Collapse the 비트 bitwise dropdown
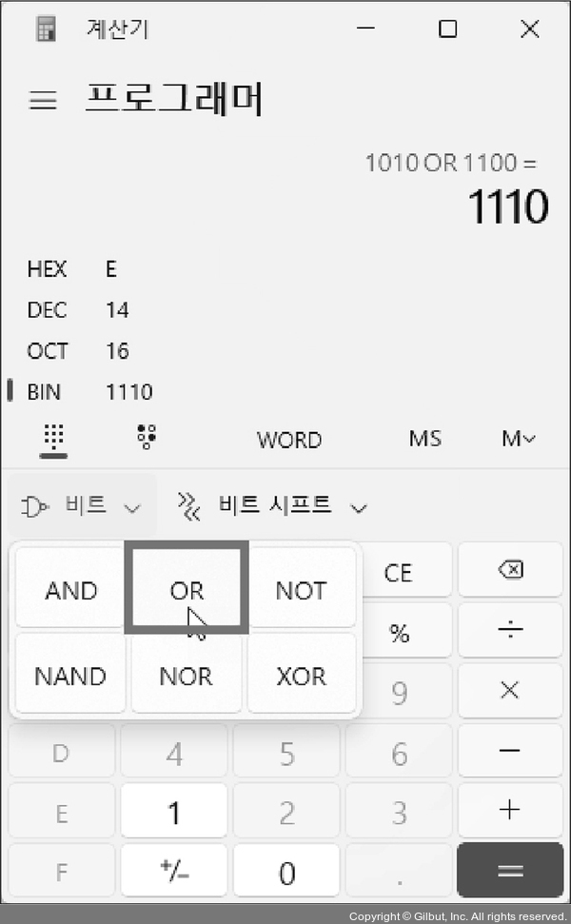Viewport: 571px width, 924px height. point(83,506)
